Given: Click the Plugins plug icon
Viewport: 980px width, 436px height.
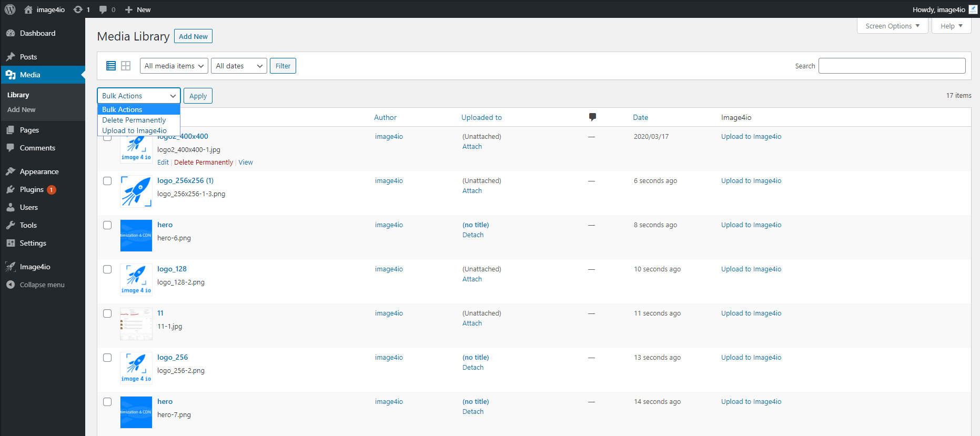Looking at the screenshot, I should 11,189.
